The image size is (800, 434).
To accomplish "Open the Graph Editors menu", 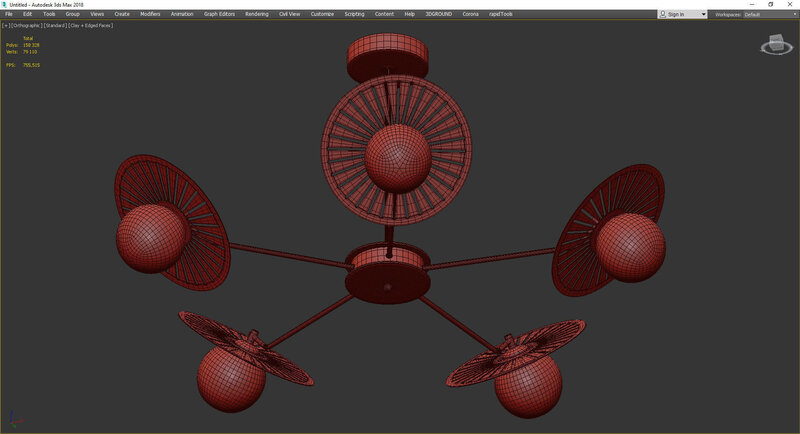I will tap(219, 15).
